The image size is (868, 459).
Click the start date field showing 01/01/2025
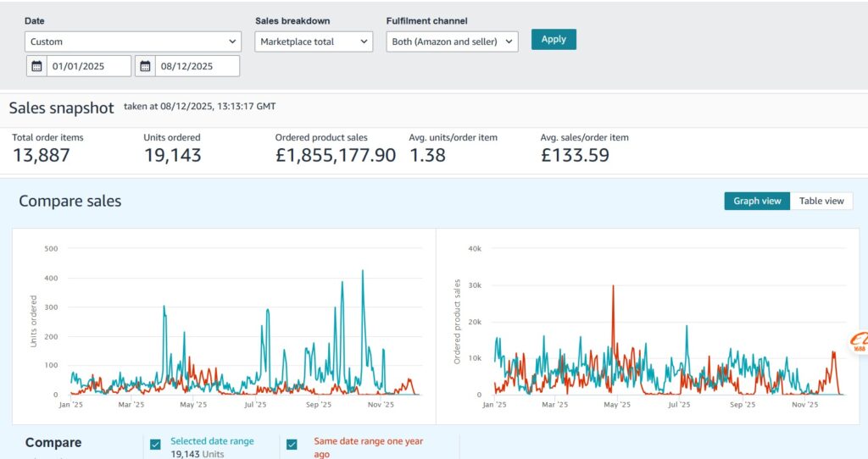[x=89, y=66]
